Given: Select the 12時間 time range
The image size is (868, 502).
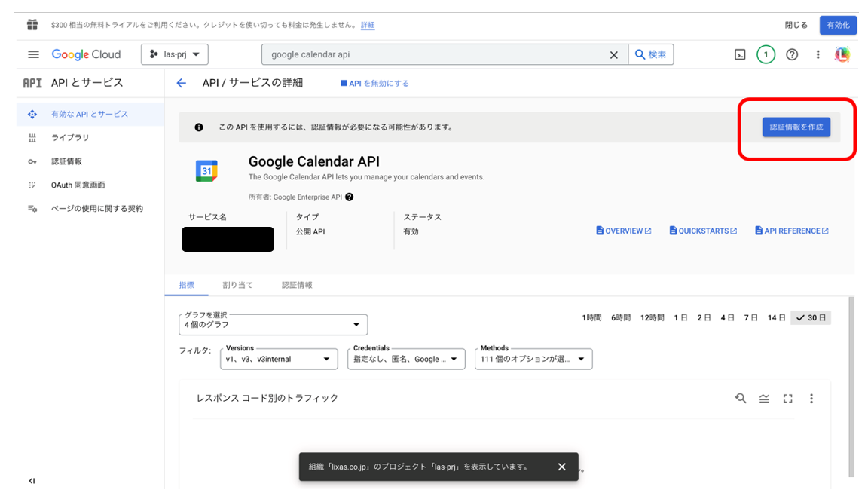Looking at the screenshot, I should 652,317.
